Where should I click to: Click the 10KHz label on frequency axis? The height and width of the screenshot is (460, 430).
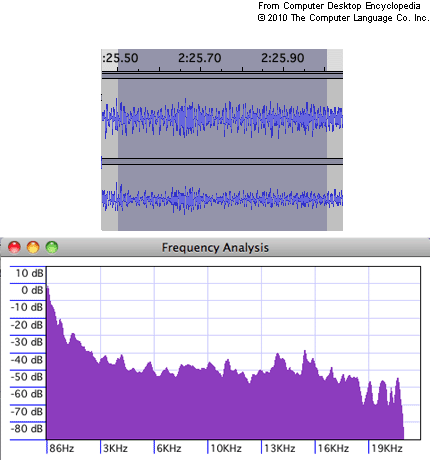226,448
